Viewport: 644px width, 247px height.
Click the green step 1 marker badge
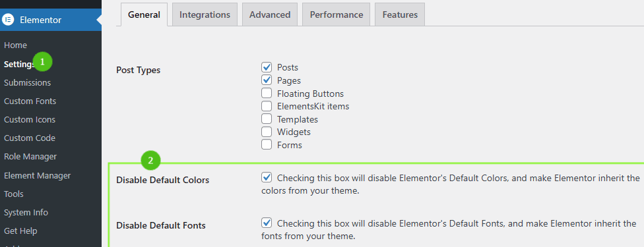[43, 61]
